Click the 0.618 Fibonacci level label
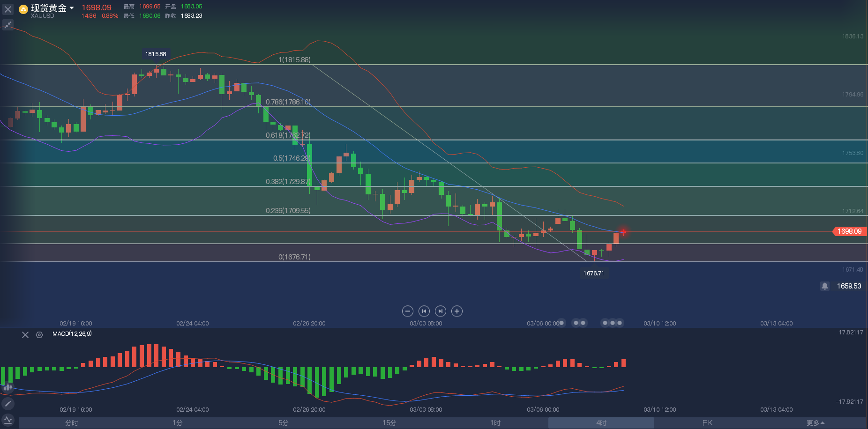This screenshot has width=868, height=429. 288,135
